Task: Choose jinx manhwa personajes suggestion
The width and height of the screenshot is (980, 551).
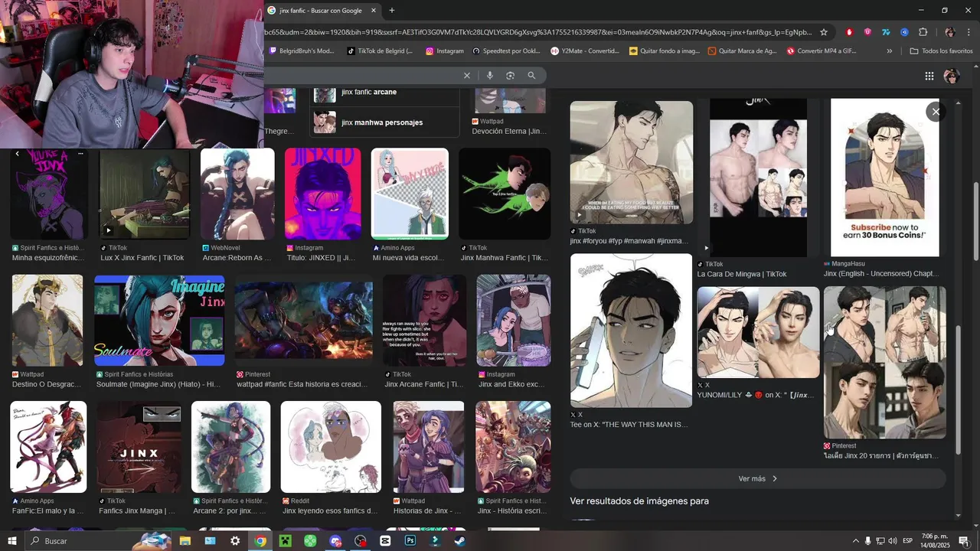Action: [384, 122]
